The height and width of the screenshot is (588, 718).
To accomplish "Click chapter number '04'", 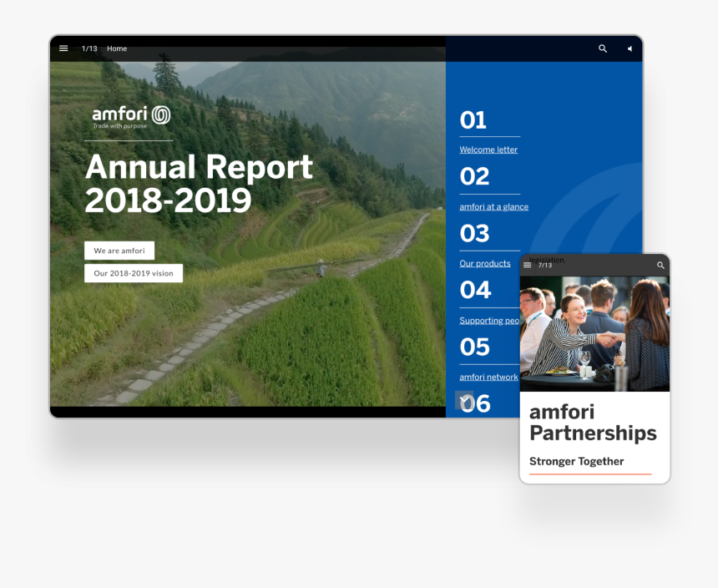I will (x=475, y=291).
